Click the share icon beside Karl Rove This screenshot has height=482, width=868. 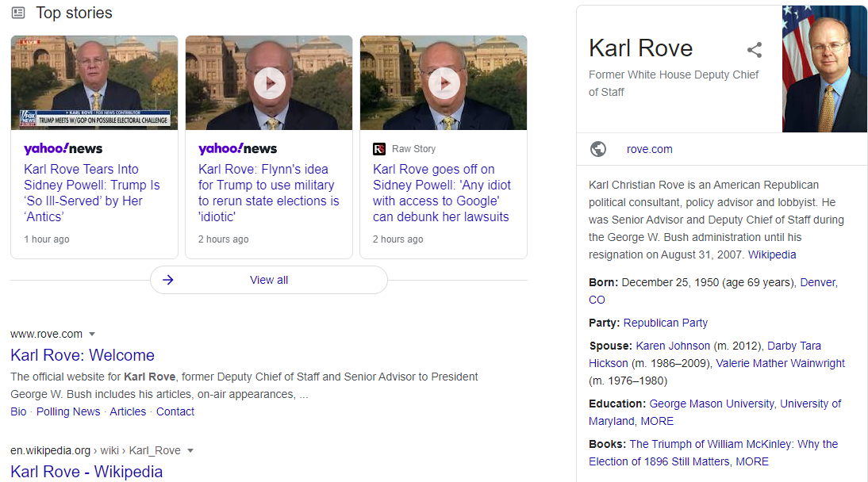click(x=755, y=50)
